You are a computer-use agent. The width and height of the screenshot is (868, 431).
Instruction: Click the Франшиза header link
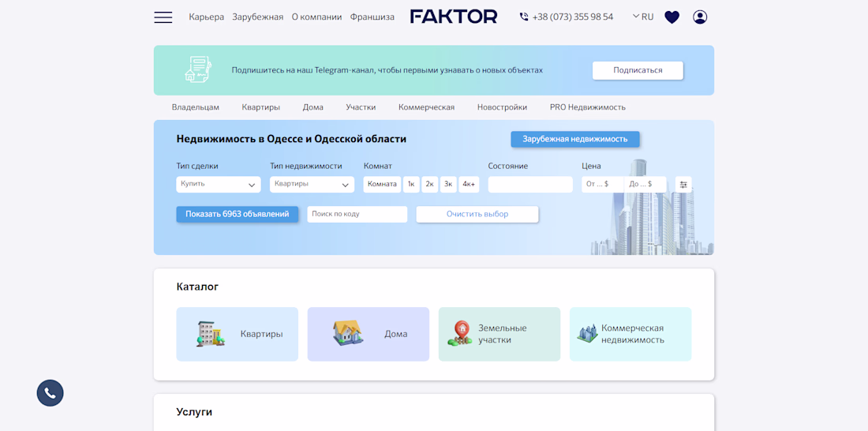[372, 17]
